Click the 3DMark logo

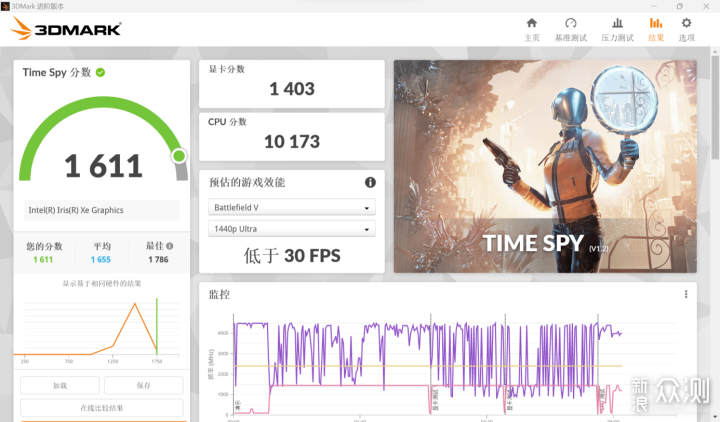66,28
